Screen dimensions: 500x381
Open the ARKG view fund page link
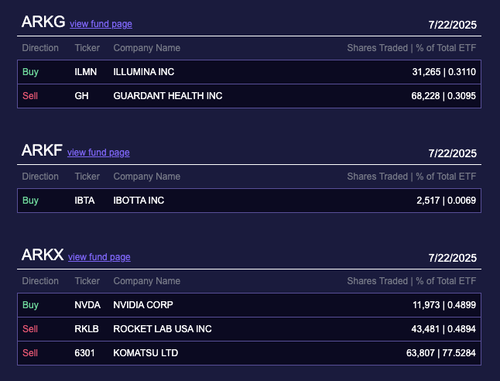point(101,24)
